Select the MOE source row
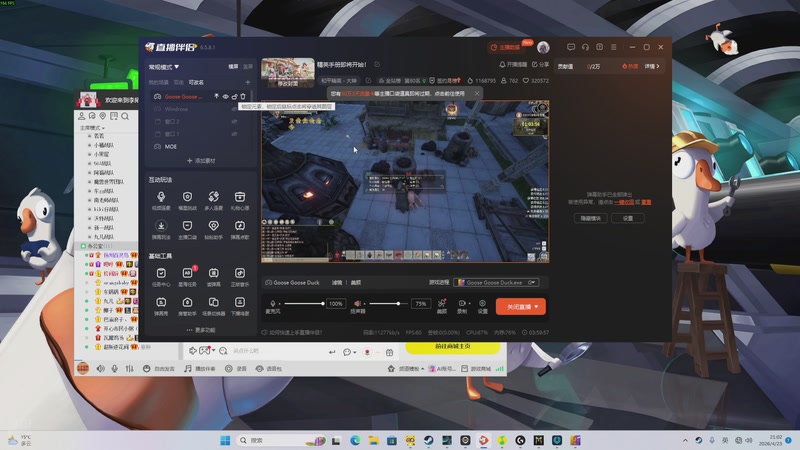Viewport: 800px width, 450px height. (201, 146)
